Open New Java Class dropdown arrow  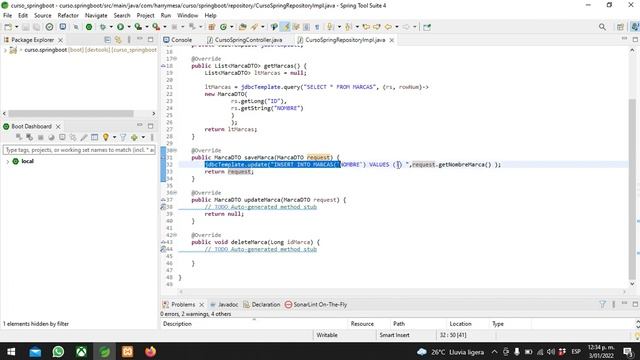coord(231,27)
